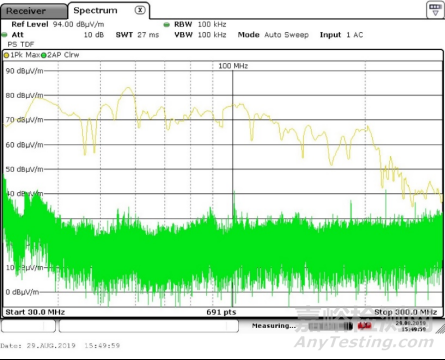Open the Mode Auto Sweep setting

(x=273, y=35)
